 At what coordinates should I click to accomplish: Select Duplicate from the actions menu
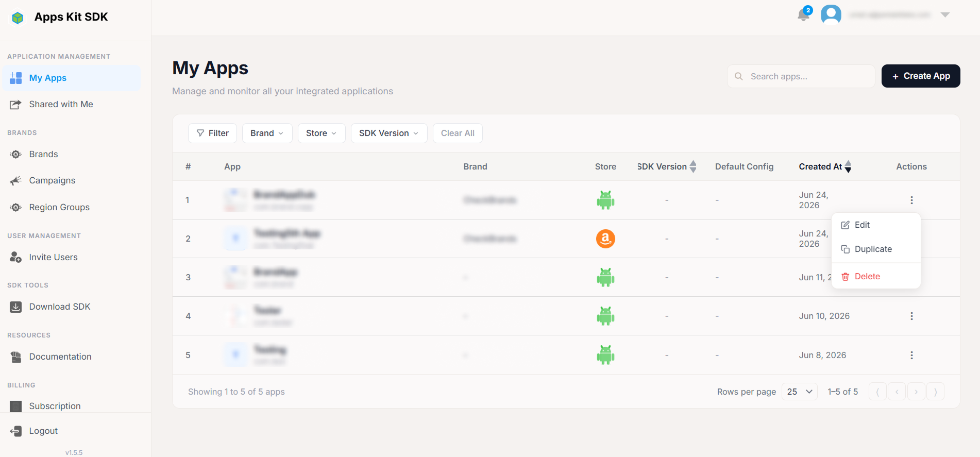(x=876, y=249)
